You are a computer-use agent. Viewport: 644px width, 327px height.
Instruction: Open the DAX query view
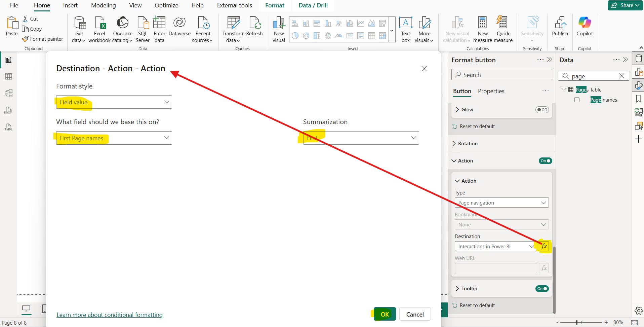(x=8, y=110)
